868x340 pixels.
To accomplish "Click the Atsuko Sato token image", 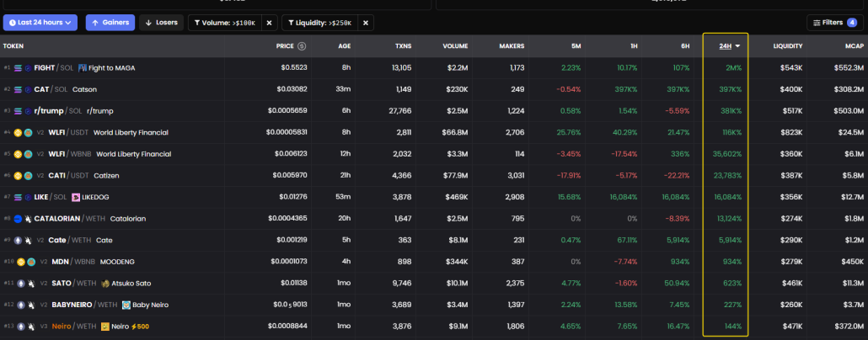I will [104, 283].
